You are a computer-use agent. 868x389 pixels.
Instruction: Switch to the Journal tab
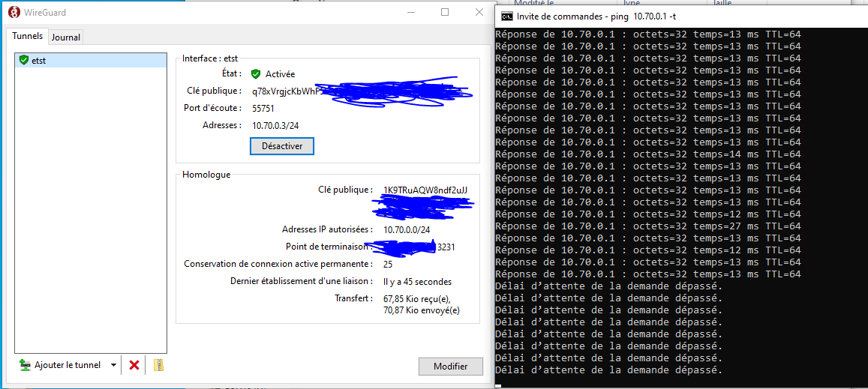67,37
